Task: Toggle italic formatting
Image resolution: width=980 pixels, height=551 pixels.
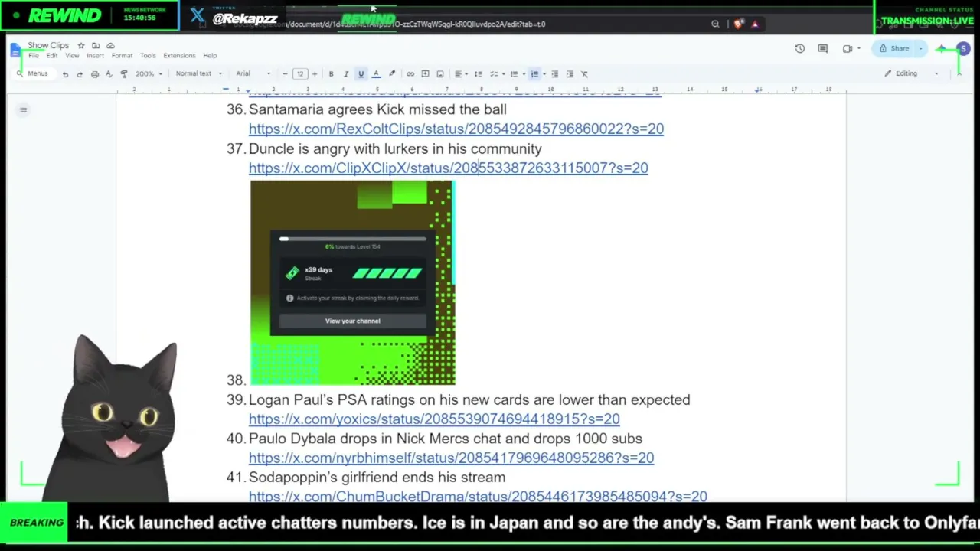Action: 345,74
